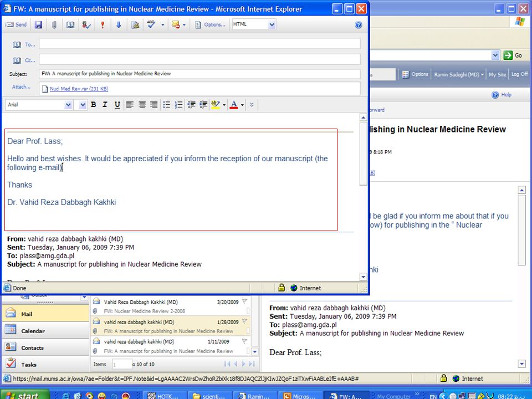532x399 pixels.
Task: Apply red font color
Action: tap(234, 105)
